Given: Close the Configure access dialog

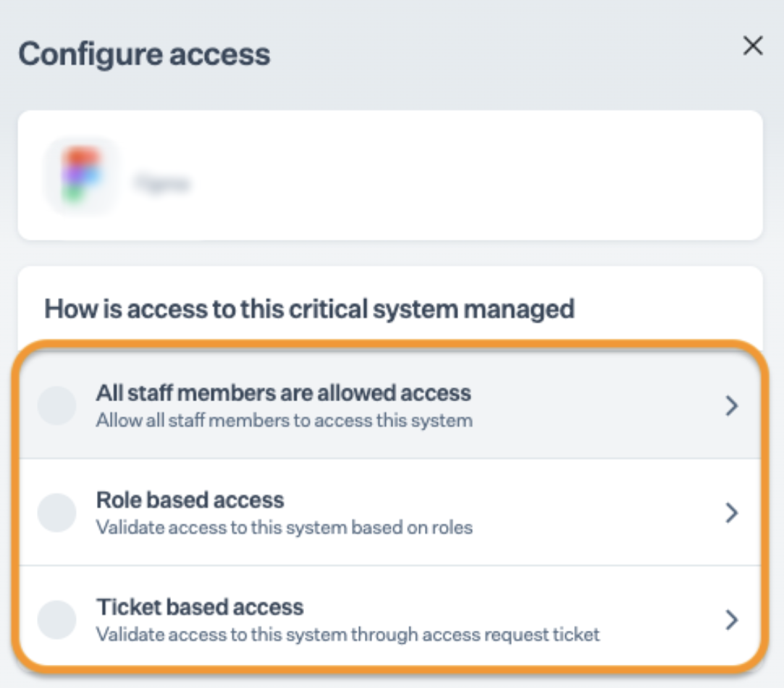Looking at the screenshot, I should pos(753,46).
